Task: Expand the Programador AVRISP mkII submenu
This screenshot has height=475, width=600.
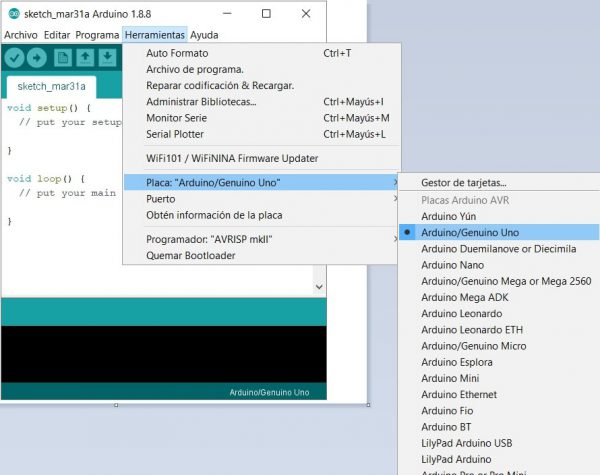Action: pyautogui.click(x=262, y=239)
